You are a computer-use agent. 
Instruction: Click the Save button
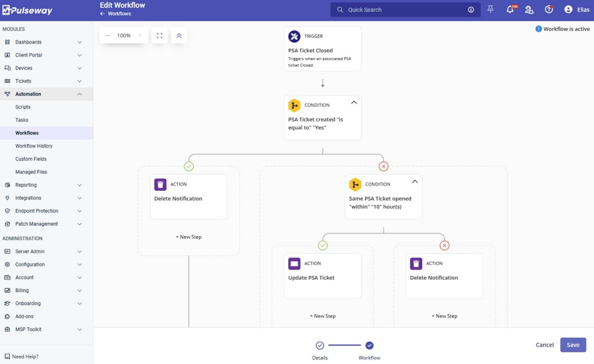click(x=573, y=345)
